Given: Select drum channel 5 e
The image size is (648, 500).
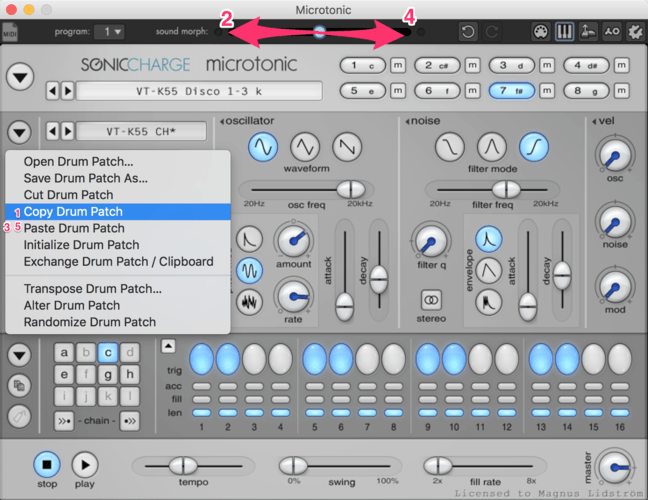Looking at the screenshot, I should (362, 90).
